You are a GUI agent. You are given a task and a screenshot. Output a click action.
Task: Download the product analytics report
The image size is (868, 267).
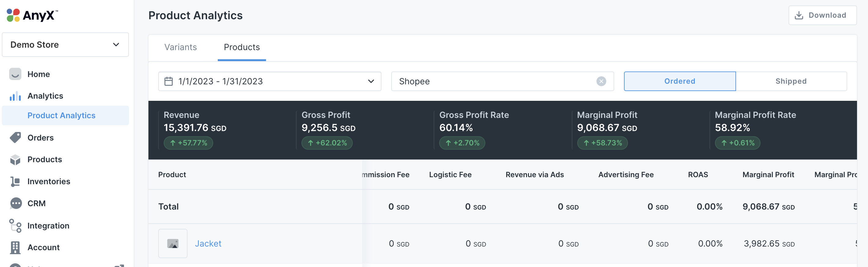(822, 15)
